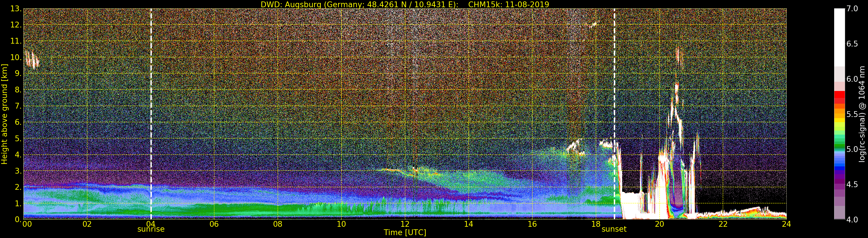Viewport: 868px width, 238px height.
Task: Click the colorbar tick label '6.0'
Action: (852, 79)
